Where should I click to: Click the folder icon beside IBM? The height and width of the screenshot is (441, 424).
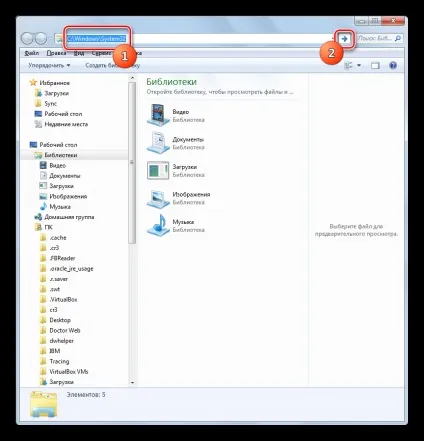(43, 351)
